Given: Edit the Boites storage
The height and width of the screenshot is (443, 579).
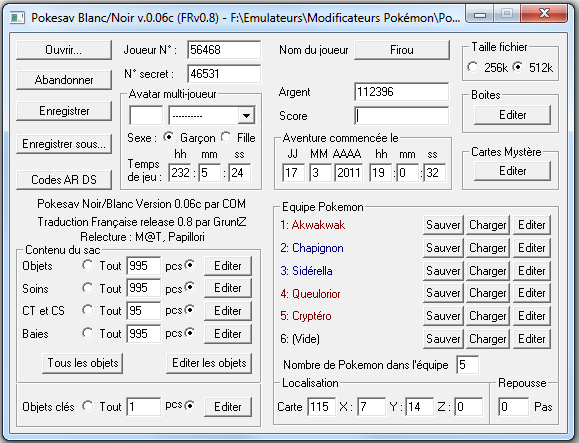Looking at the screenshot, I should 512,115.
